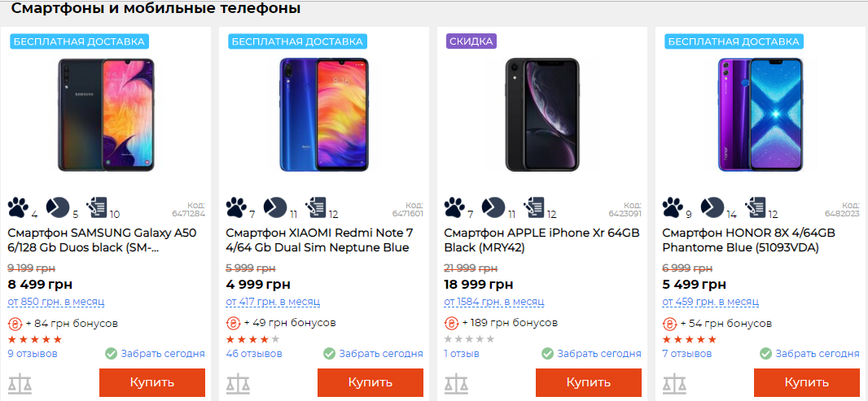Add Xiaomi Redmi Note 7 to comparison
Screen dimensions: 868x401
(x=236, y=382)
